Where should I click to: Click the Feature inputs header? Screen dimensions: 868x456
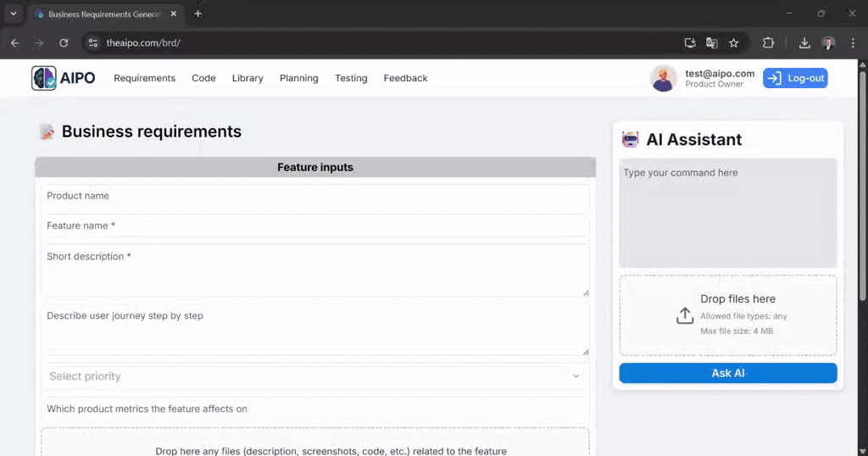(315, 167)
